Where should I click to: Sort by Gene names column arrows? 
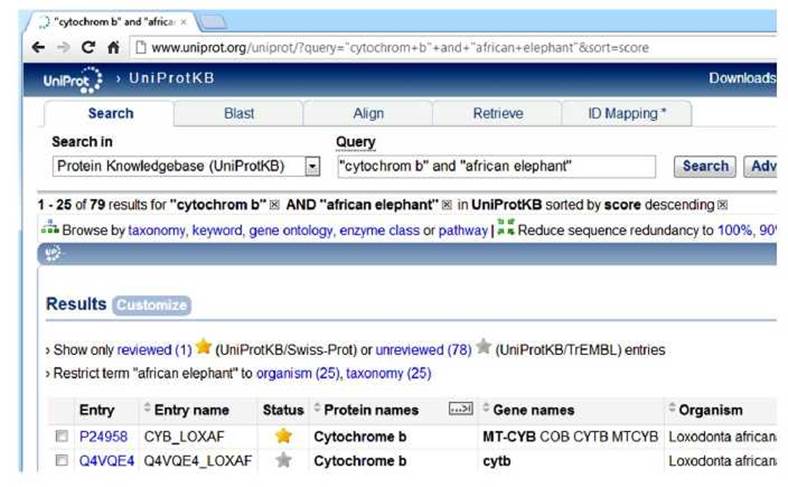[x=485, y=407]
